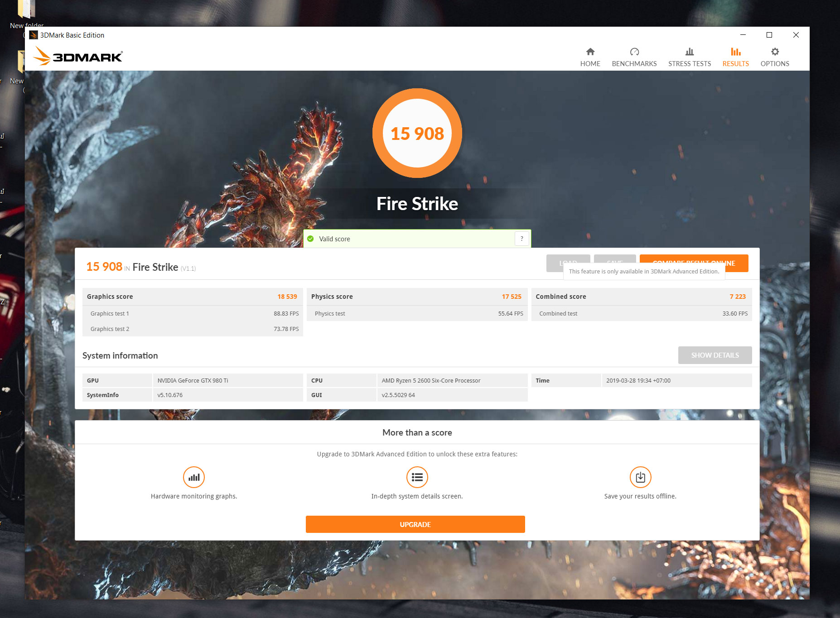The height and width of the screenshot is (618, 840).
Task: Click 15 908 IN Fire Strike heading
Action: (141, 267)
